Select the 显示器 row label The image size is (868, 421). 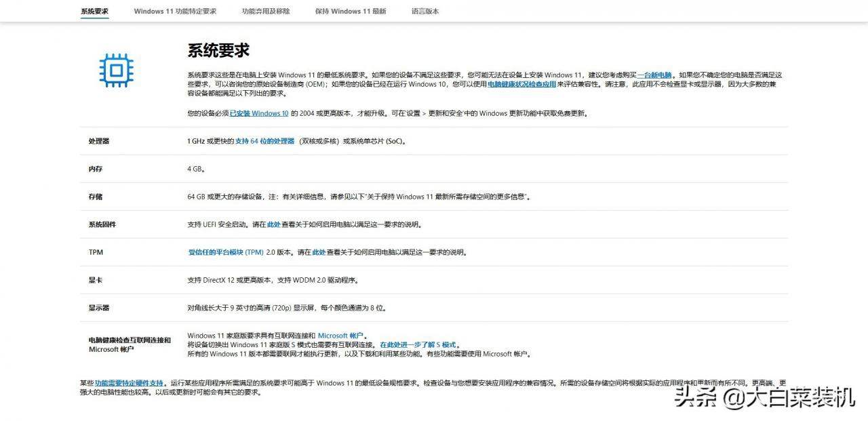click(x=99, y=308)
